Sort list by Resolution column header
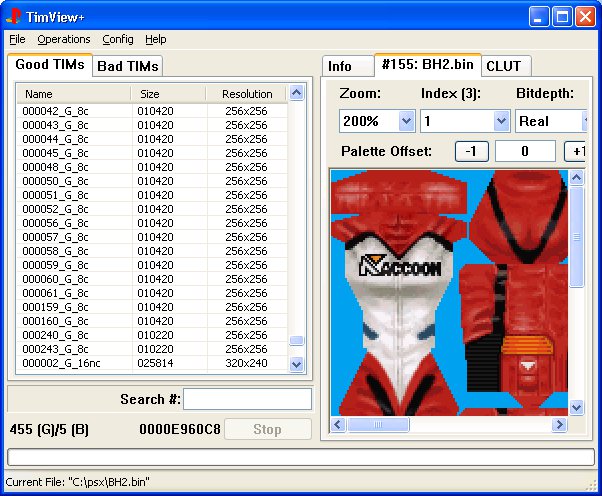 tap(246, 94)
